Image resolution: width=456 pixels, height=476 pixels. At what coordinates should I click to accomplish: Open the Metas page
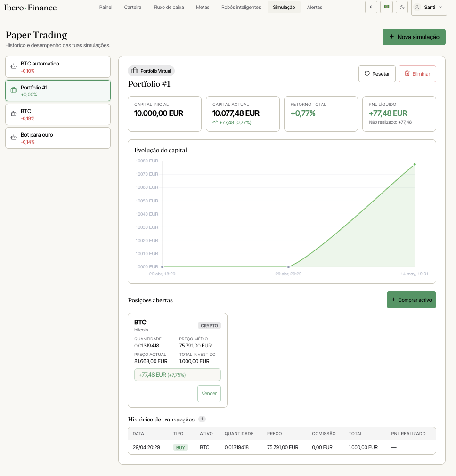(203, 7)
